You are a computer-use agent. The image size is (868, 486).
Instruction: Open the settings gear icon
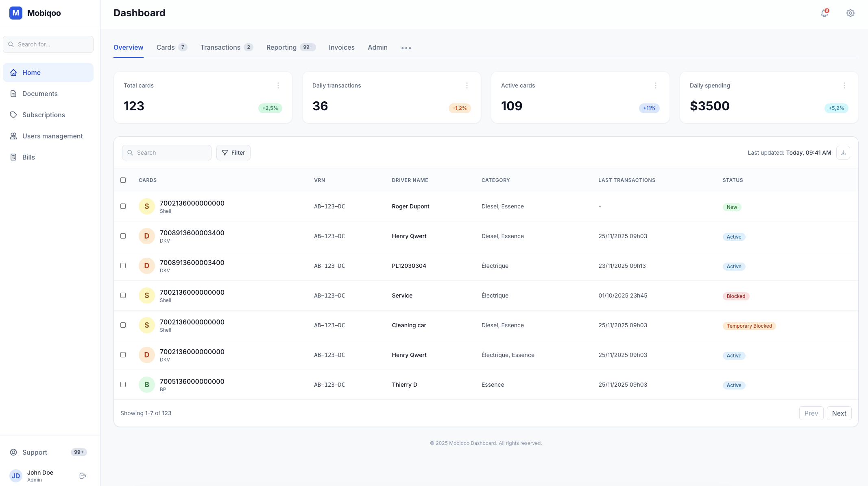tap(850, 13)
